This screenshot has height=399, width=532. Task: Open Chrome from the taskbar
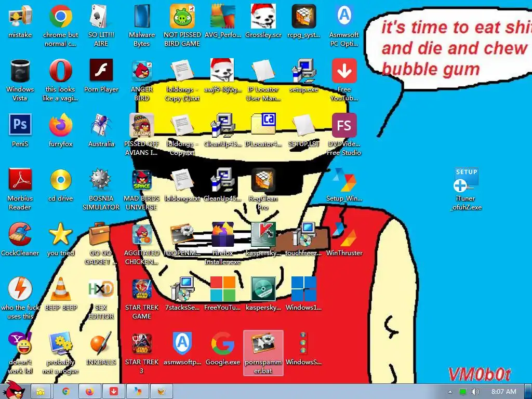[65, 392]
